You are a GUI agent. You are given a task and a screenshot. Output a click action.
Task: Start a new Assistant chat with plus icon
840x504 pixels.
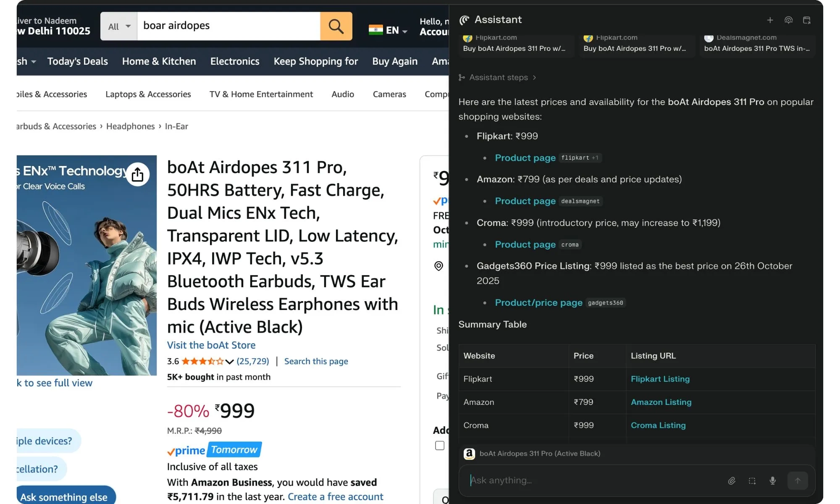click(770, 20)
